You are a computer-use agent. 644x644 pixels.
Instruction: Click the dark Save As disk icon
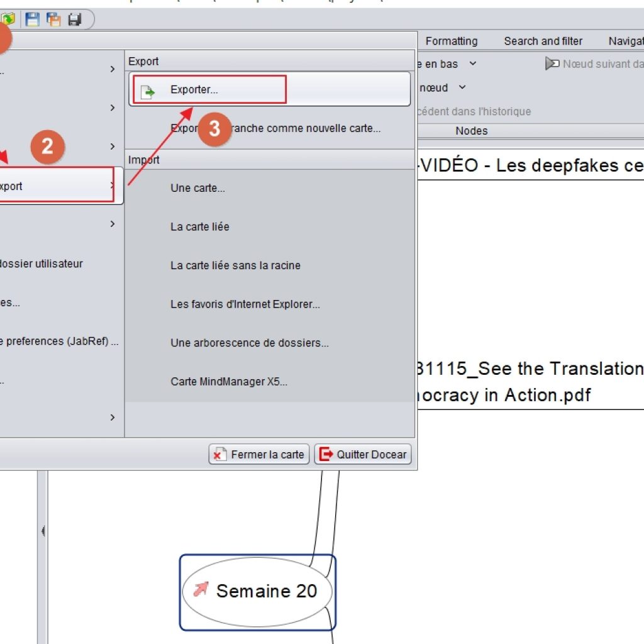pyautogui.click(x=75, y=19)
